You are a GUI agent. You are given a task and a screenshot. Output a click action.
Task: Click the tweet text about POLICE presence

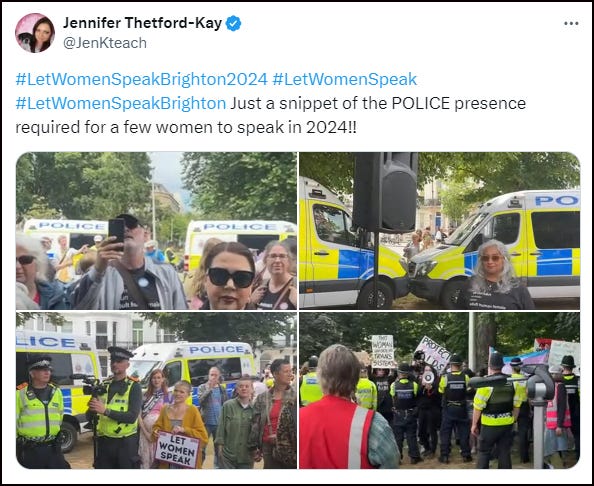coord(270,115)
